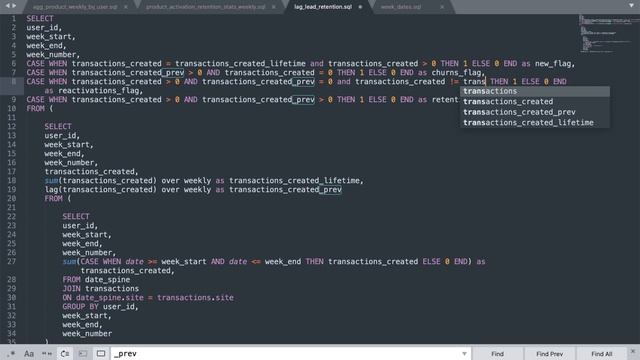640x360 pixels.
Task: Go to the previous tab with the left arrow
Action: click(7, 6)
